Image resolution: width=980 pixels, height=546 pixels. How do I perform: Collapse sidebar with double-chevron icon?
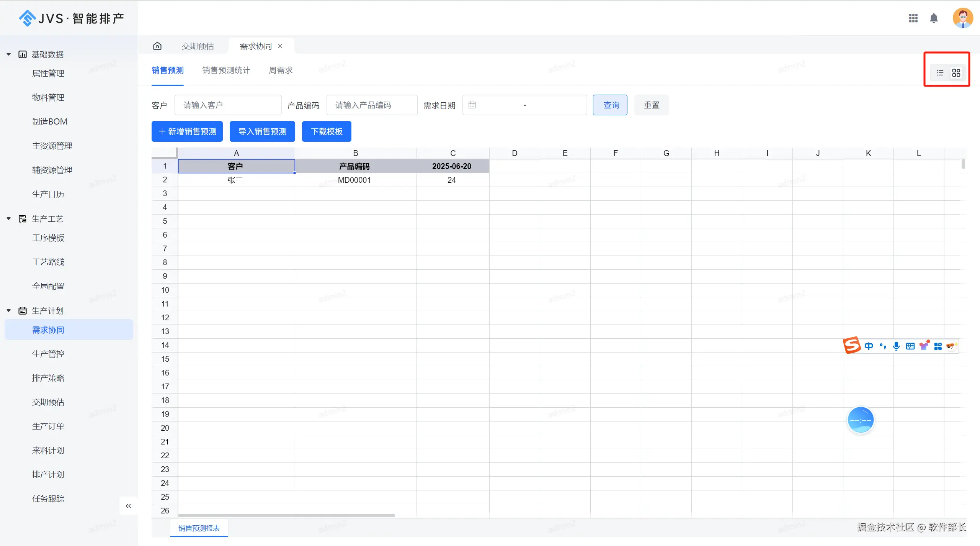coord(128,506)
